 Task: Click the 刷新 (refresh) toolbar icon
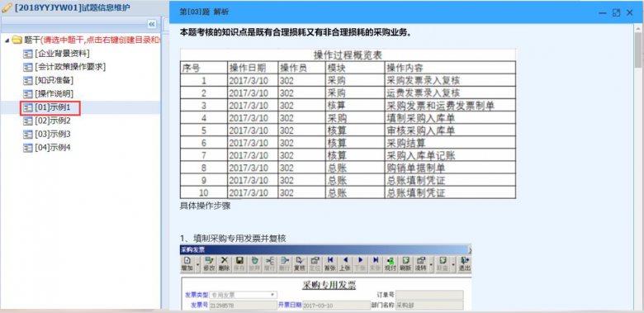coord(405,263)
